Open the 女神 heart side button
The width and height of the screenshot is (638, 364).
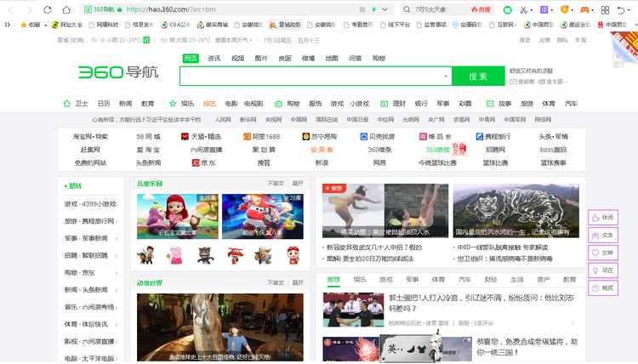(x=603, y=253)
